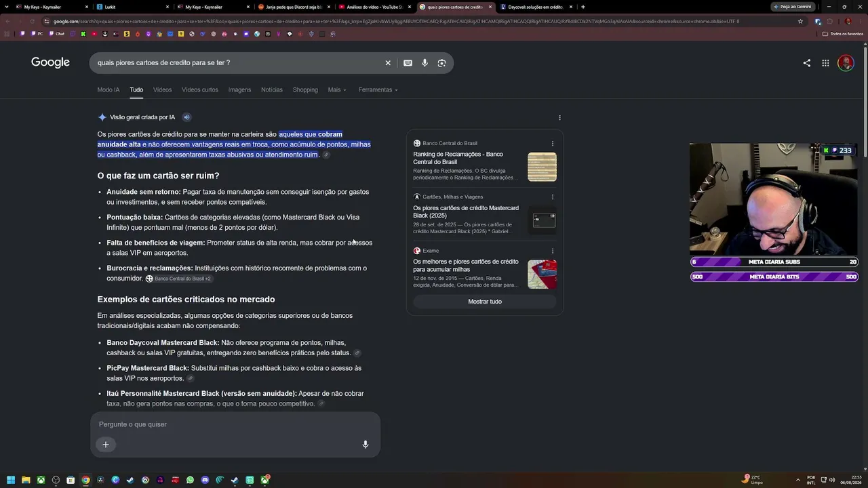Open the Exame article thumbnail image
Screen dimensions: 868x488
(542, 274)
